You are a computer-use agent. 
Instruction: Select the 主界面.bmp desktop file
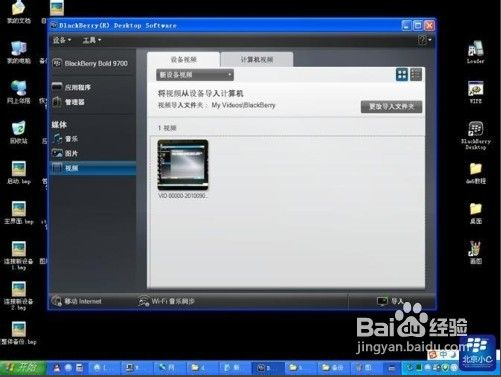tap(19, 213)
